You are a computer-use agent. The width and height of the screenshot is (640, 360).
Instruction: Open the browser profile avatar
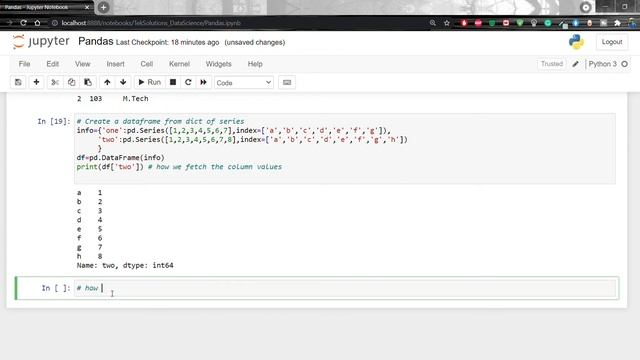(632, 23)
